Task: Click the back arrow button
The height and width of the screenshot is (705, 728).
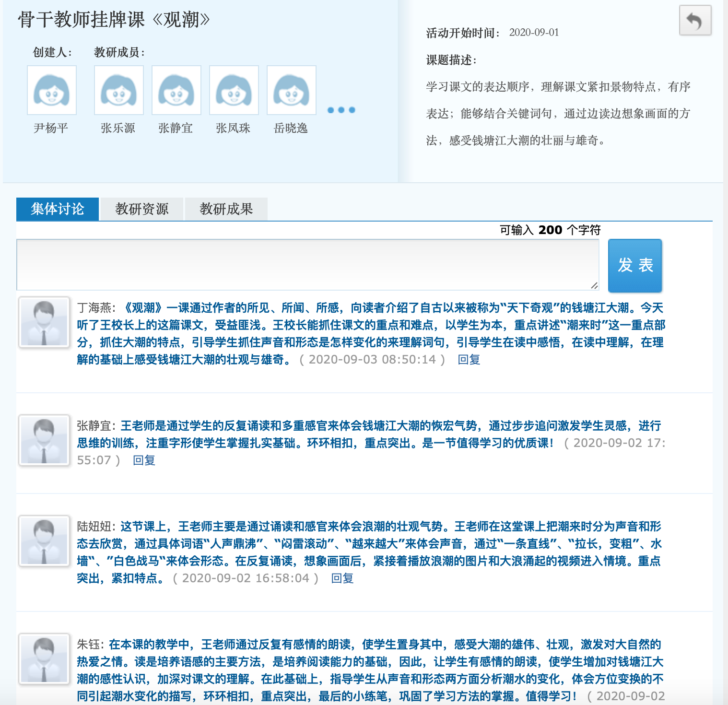Action: pyautogui.click(x=695, y=21)
